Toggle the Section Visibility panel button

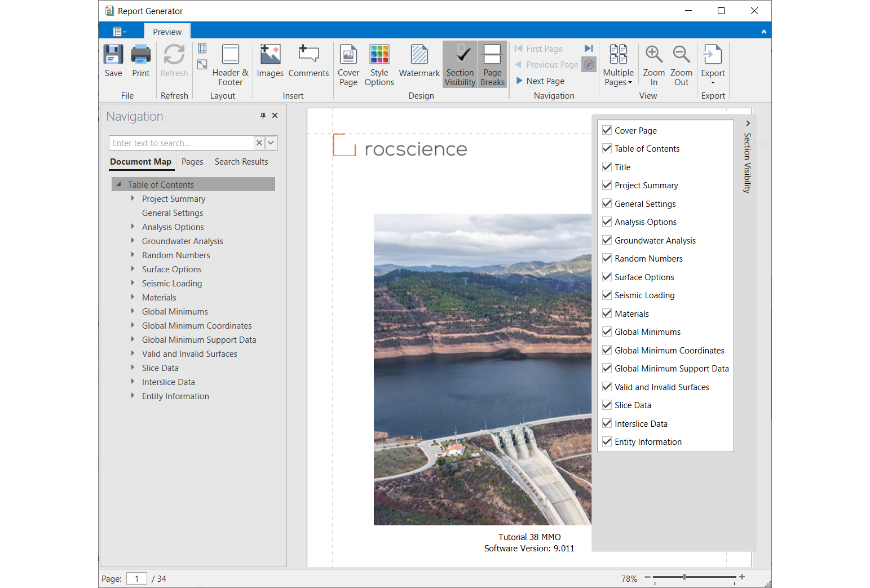460,65
